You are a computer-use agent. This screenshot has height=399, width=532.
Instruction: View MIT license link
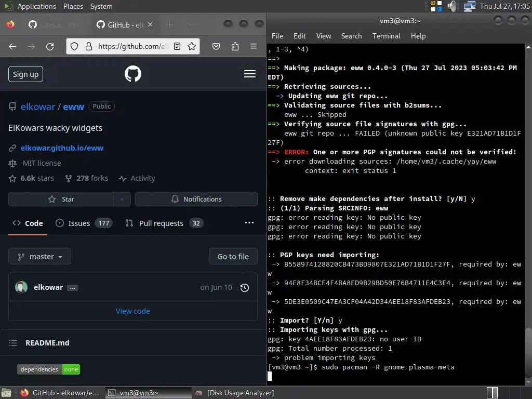[x=42, y=163]
